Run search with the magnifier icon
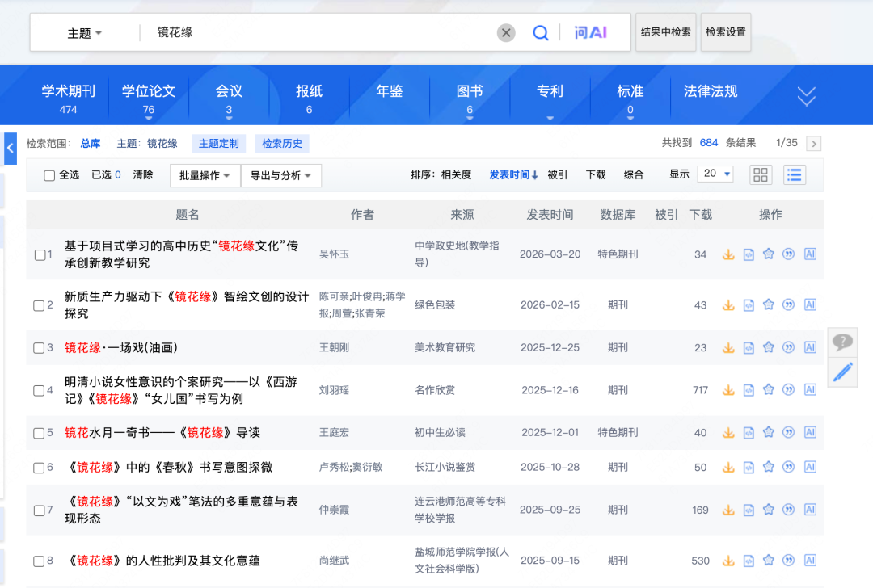This screenshot has height=588, width=873. click(540, 33)
